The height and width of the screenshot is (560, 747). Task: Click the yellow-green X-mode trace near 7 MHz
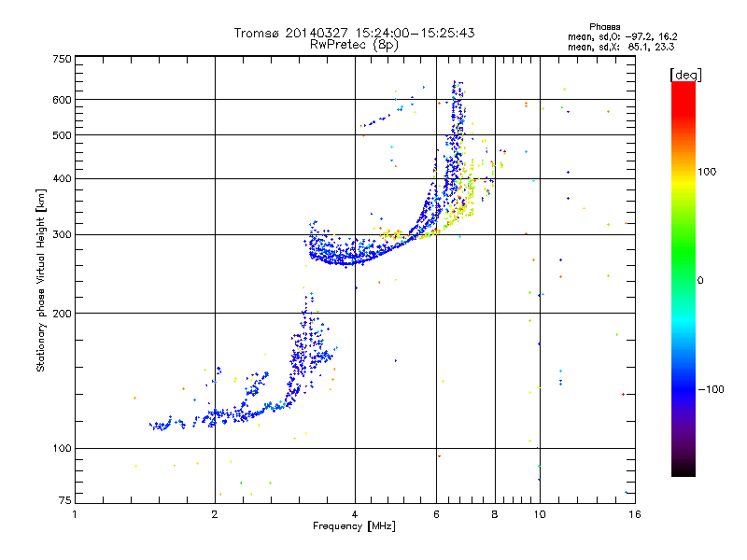click(470, 190)
